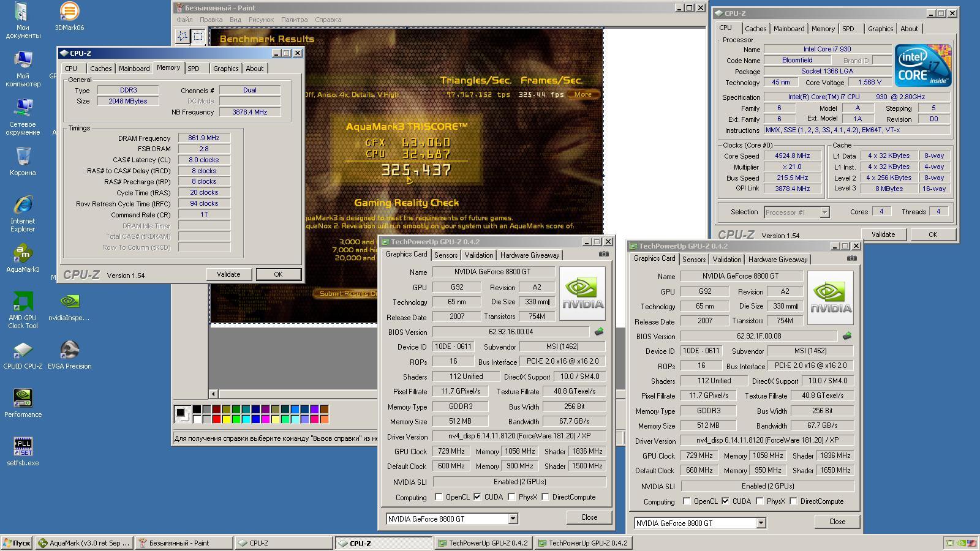This screenshot has width=980, height=551.
Task: Open the nvidiaInspector desktop icon
Action: pyautogui.click(x=69, y=306)
